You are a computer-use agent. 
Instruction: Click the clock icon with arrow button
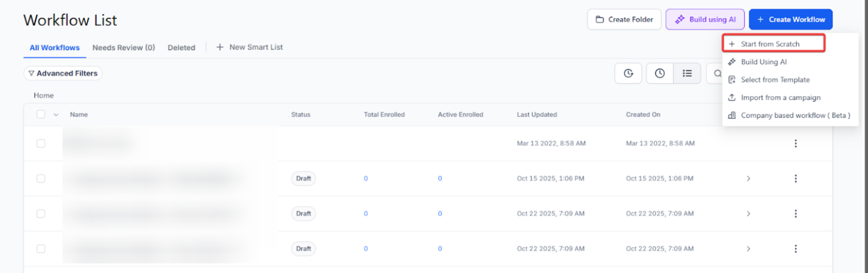[628, 73]
